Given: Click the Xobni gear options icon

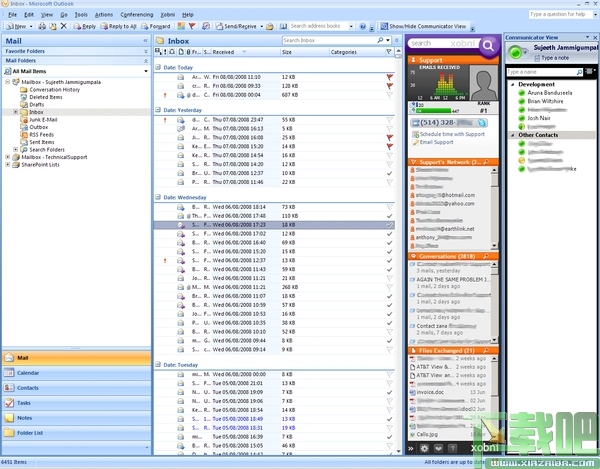Looking at the screenshot, I should point(424,448).
